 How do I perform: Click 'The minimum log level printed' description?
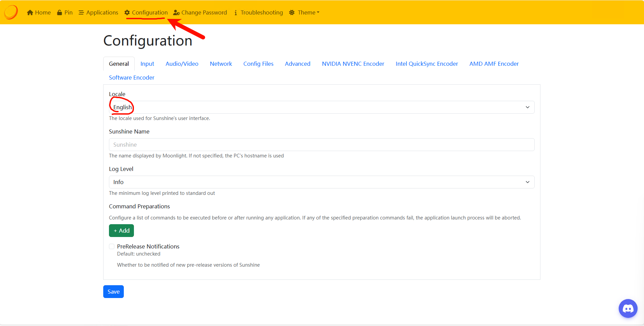[162, 193]
